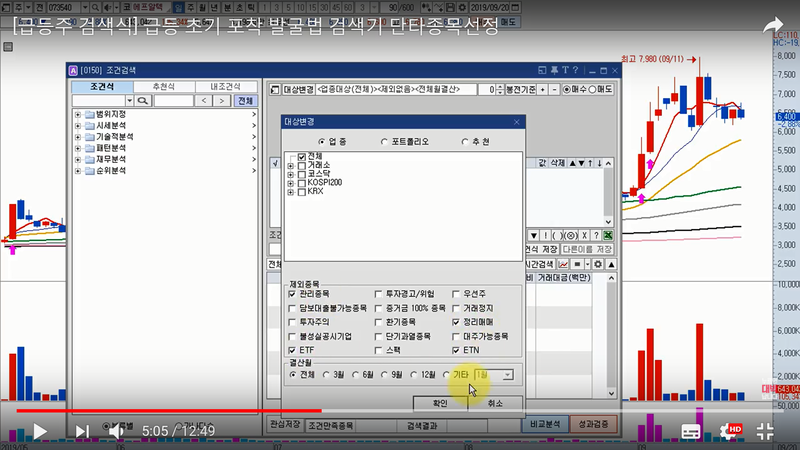Click the 전체 button in condition panel
The image size is (800, 450).
tap(245, 101)
